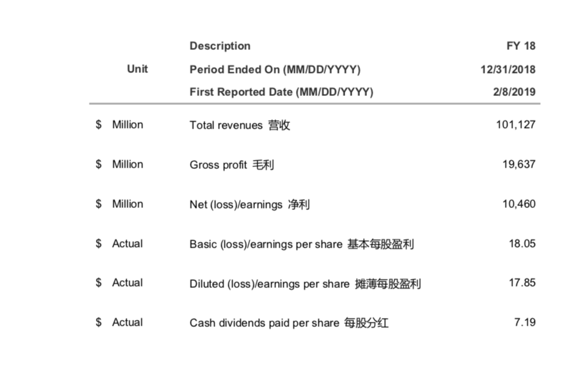Select the Net (loss)/earnings row label
588x389 pixels.
click(x=250, y=205)
